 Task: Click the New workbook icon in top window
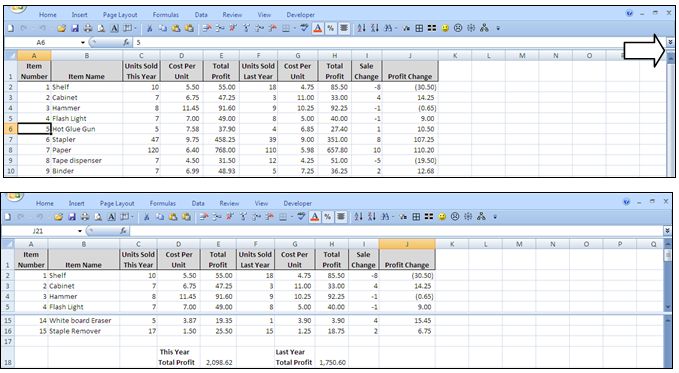[11, 28]
